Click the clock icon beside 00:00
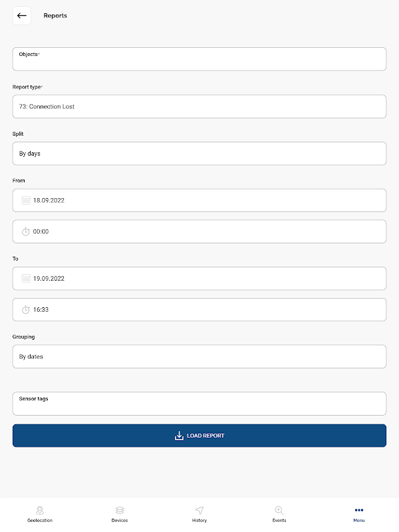 pyautogui.click(x=26, y=231)
